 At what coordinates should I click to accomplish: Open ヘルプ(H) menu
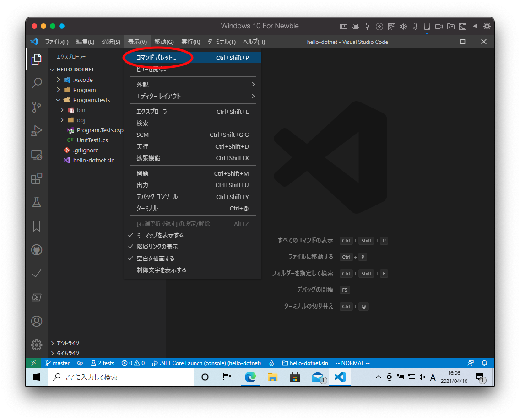[254, 42]
